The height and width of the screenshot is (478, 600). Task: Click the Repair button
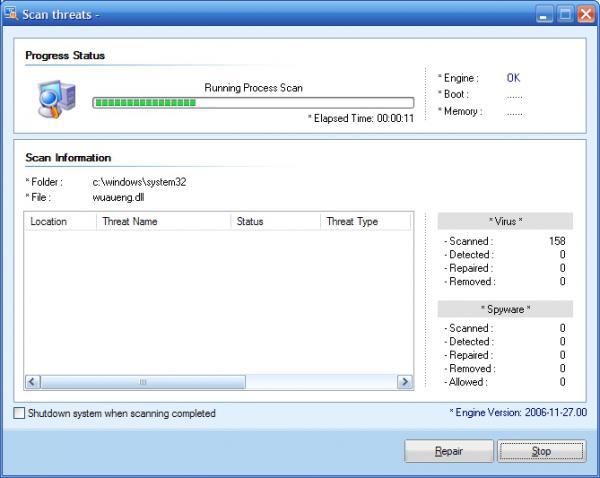point(449,451)
